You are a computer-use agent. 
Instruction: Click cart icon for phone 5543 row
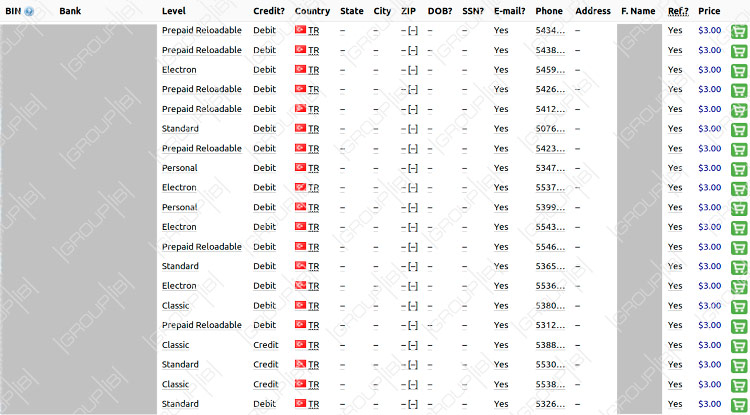pos(739,228)
